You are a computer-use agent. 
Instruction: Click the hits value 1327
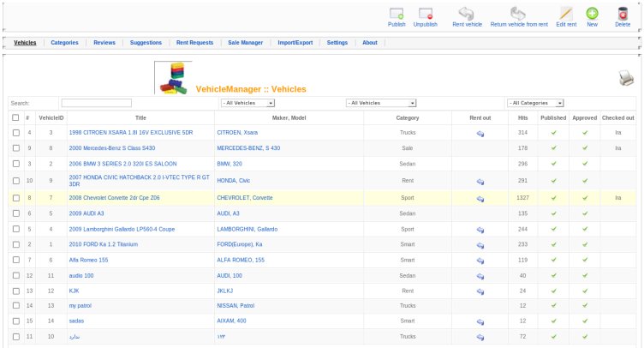pyautogui.click(x=522, y=198)
